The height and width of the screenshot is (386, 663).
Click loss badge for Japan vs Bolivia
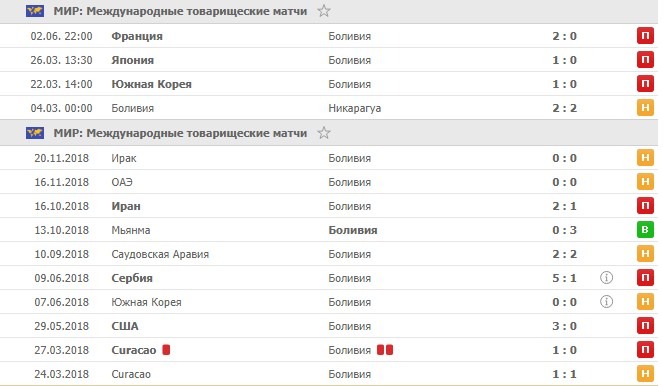(x=645, y=60)
